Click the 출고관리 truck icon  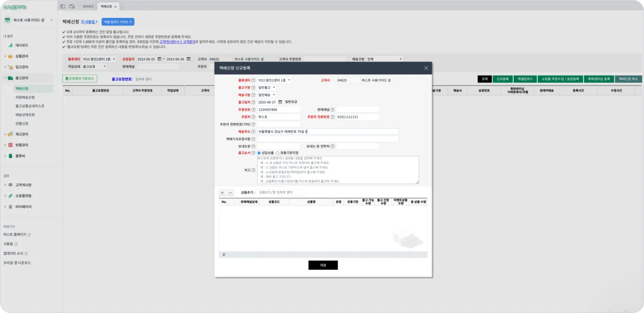pos(10,78)
